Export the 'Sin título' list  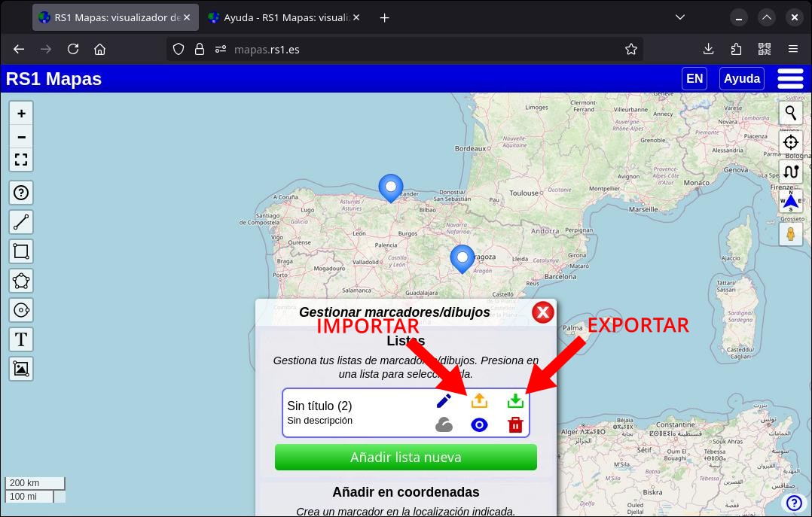coord(515,401)
